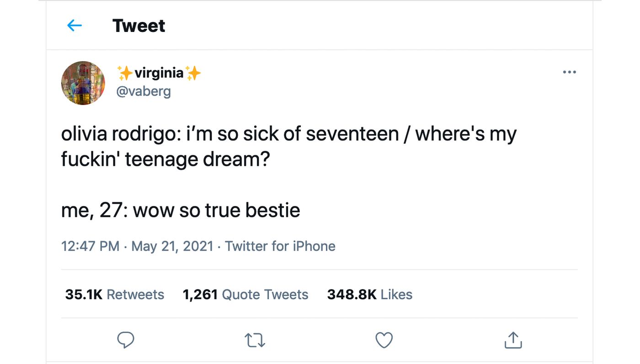Viewport: 640px width, 364px height.
Task: Go back using the blue arrow
Action: [75, 26]
